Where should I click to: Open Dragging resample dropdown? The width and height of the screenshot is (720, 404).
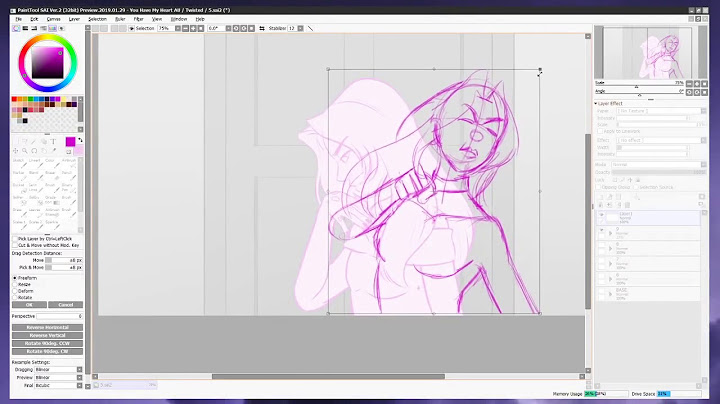tap(79, 370)
